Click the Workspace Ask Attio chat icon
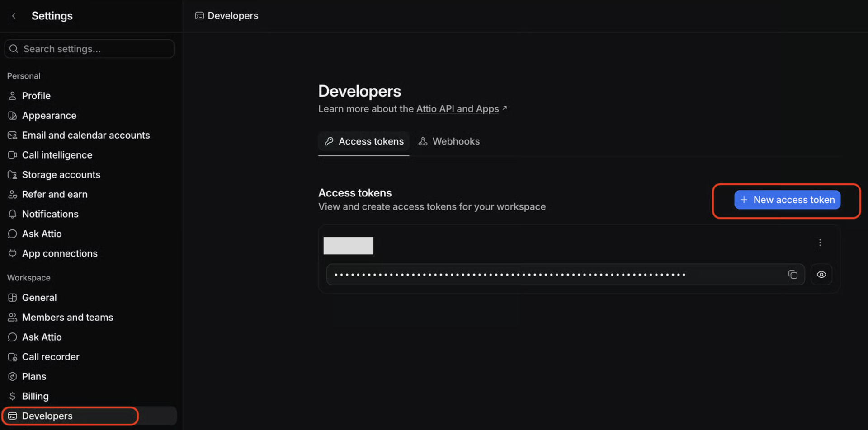868x430 pixels. (x=12, y=337)
